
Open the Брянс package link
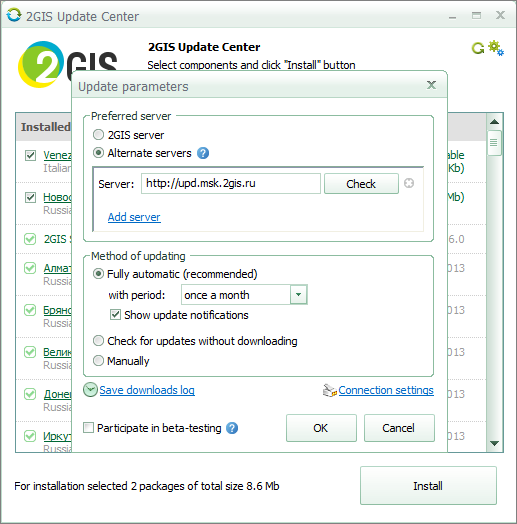pyautogui.click(x=57, y=310)
